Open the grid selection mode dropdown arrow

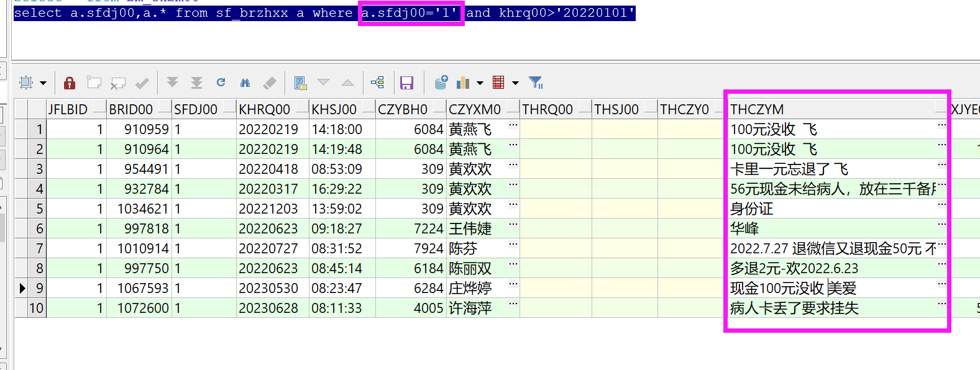click(43, 83)
